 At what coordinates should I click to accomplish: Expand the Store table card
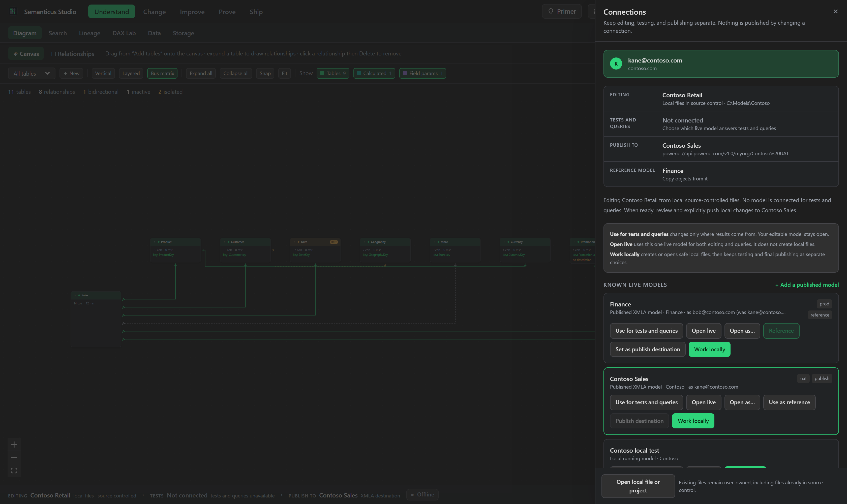pyautogui.click(x=435, y=242)
